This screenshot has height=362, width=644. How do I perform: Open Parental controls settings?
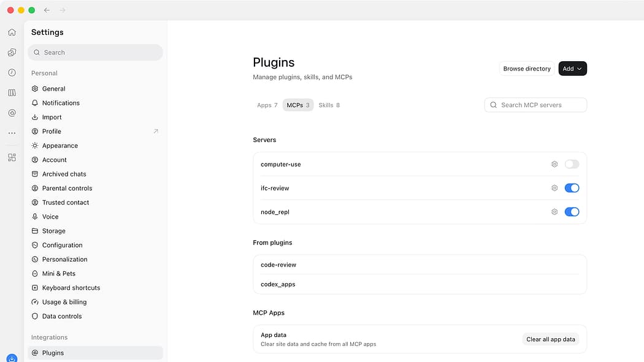pos(95,188)
